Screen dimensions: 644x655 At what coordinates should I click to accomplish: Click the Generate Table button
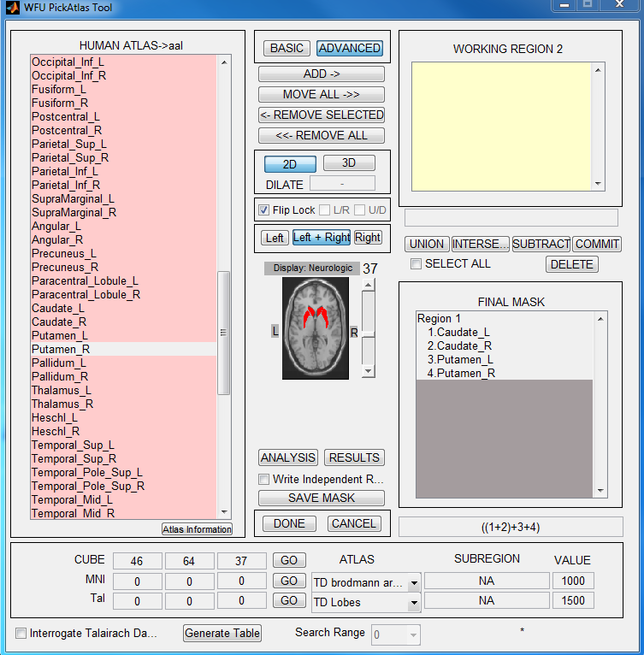222,633
